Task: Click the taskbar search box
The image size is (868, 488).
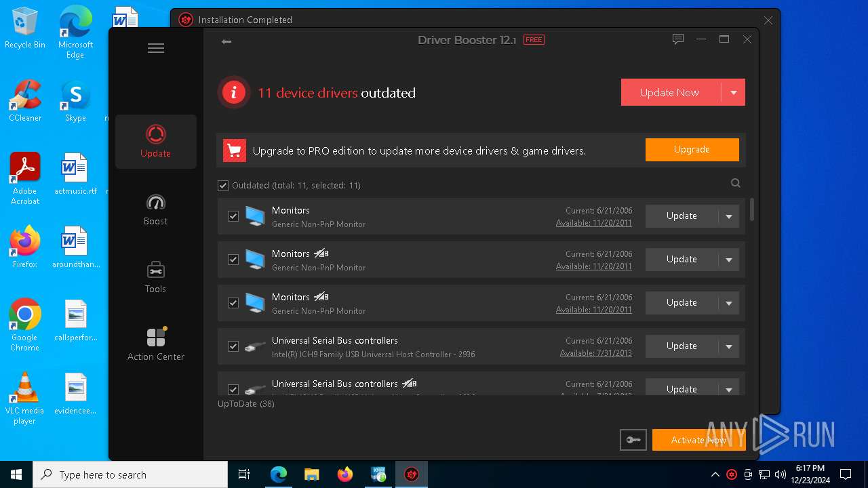Action: pos(130,474)
